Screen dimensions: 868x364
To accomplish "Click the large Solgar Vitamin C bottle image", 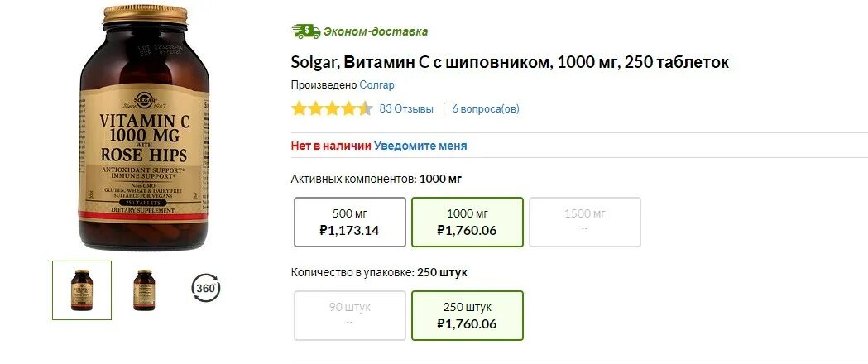I will pos(143,128).
